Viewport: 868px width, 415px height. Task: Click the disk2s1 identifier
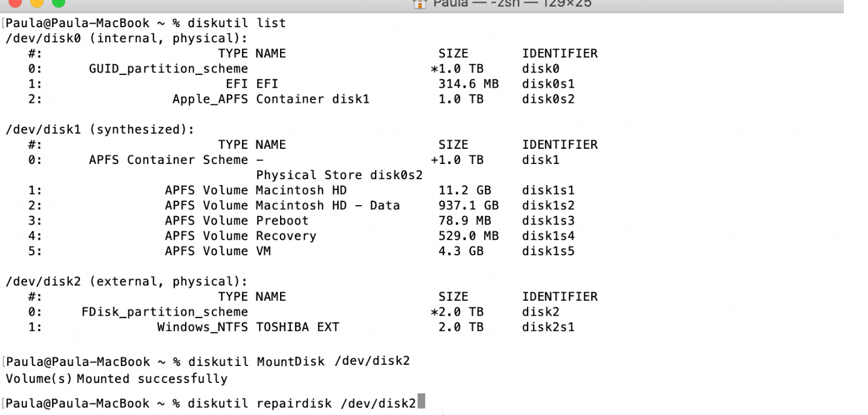(x=548, y=327)
